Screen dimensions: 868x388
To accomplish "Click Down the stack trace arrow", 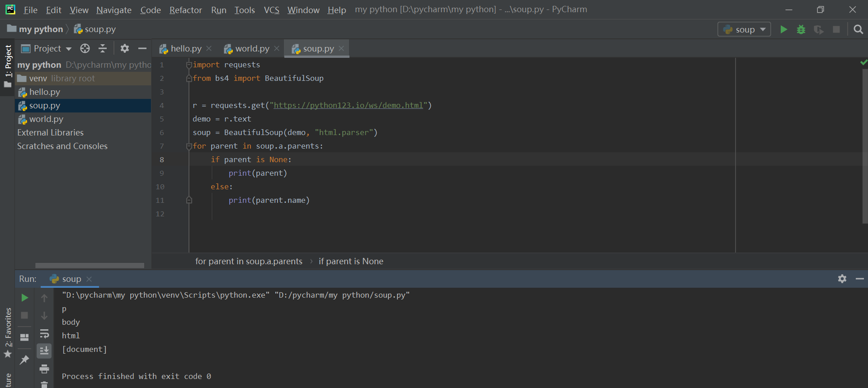I will click(x=44, y=315).
